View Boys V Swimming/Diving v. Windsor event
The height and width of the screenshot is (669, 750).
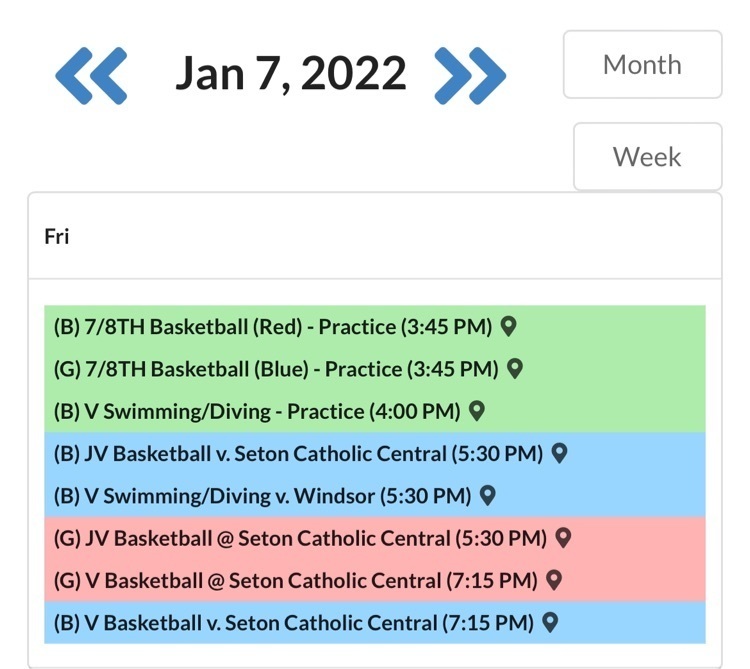[x=261, y=496]
